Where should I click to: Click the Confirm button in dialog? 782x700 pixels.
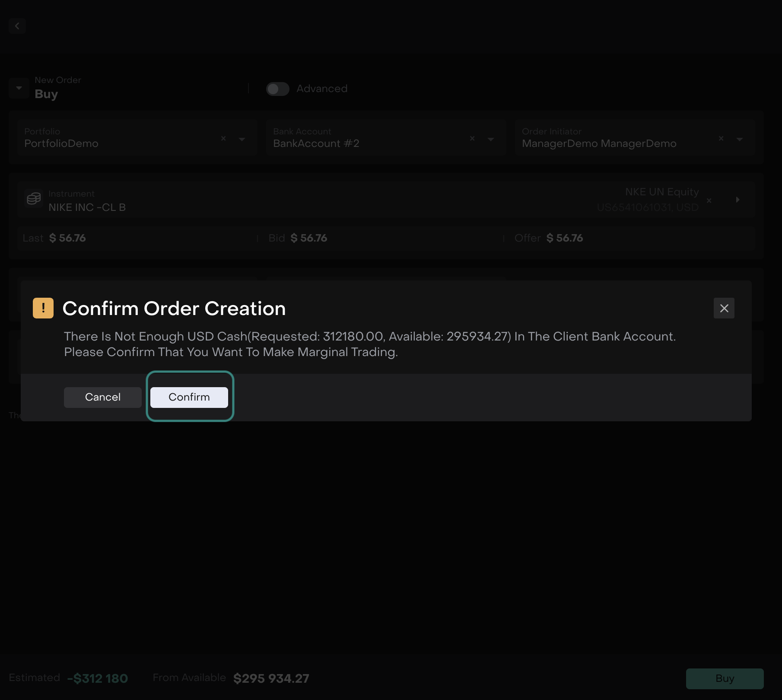click(189, 397)
